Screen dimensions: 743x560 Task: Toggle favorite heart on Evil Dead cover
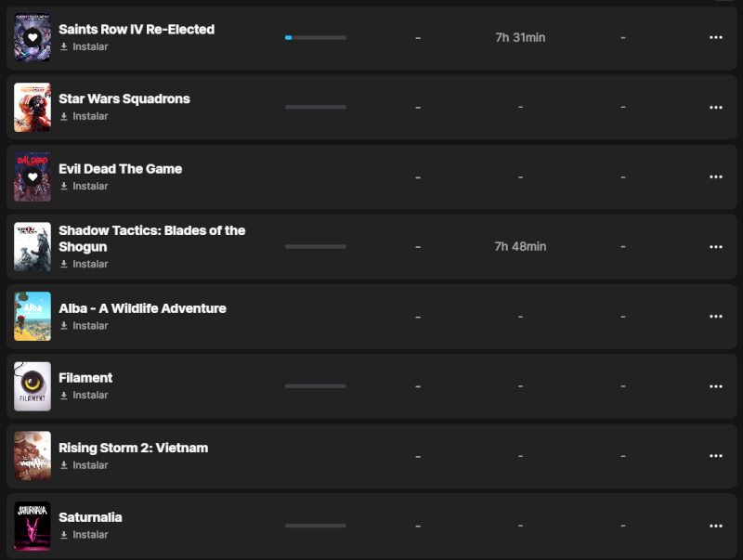[33, 176]
